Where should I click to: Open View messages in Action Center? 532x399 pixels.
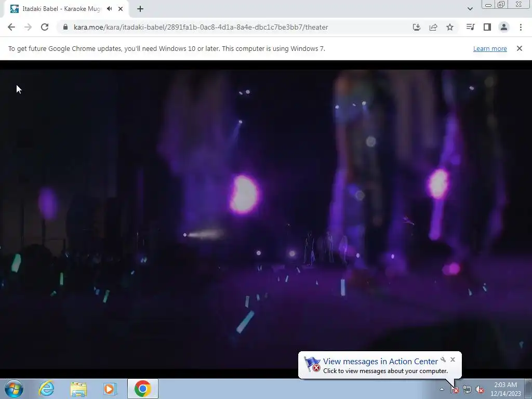point(380,362)
